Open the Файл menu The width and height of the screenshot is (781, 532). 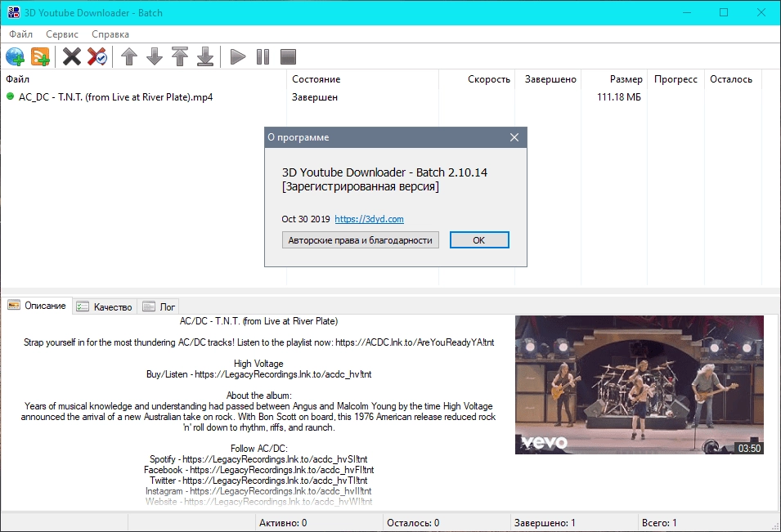[x=20, y=34]
